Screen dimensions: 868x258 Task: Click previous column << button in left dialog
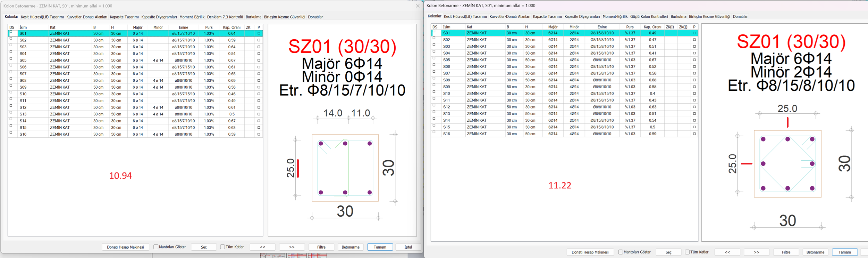tap(262, 247)
